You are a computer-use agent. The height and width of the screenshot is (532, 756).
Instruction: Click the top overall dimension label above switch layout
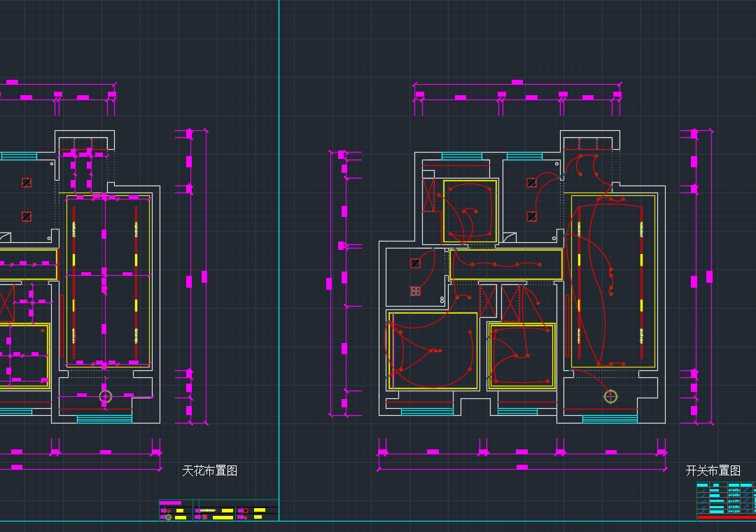517,83
